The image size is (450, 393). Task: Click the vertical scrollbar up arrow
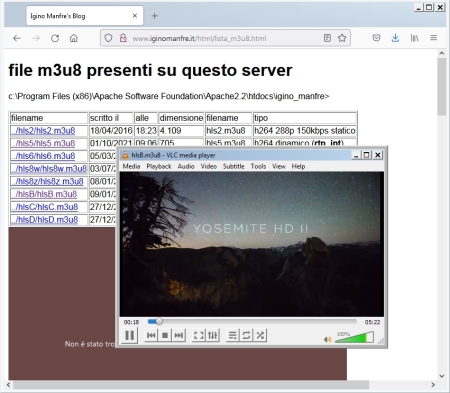442,53
